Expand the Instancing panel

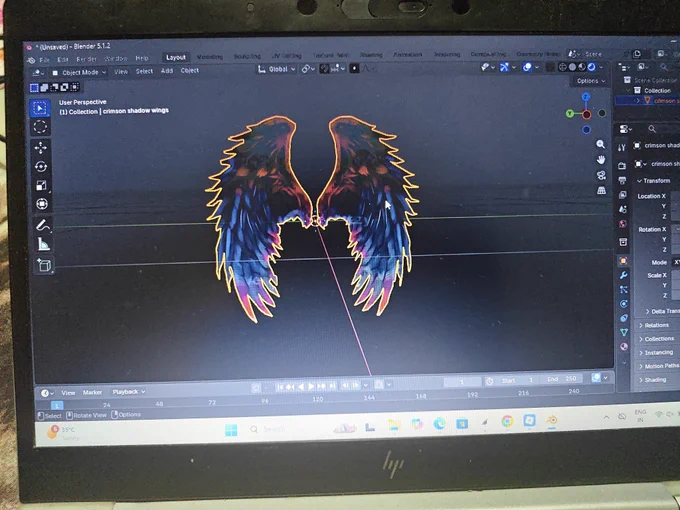[656, 352]
